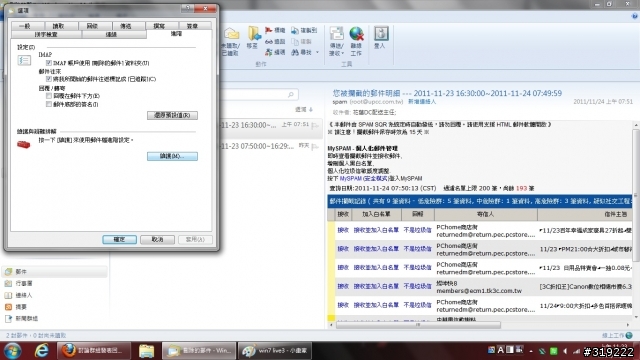640x360 pixels.
Task: Click the magnifier icon in mail search box
Action: [x=291, y=95]
